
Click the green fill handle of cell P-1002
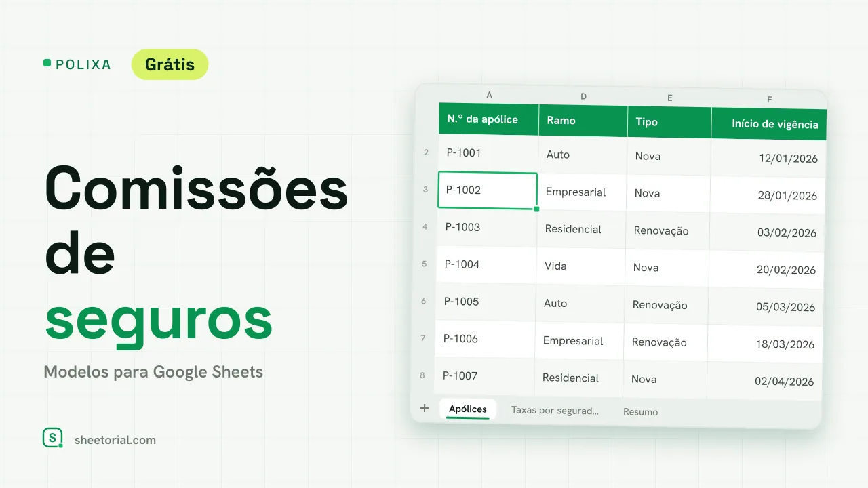coord(536,209)
